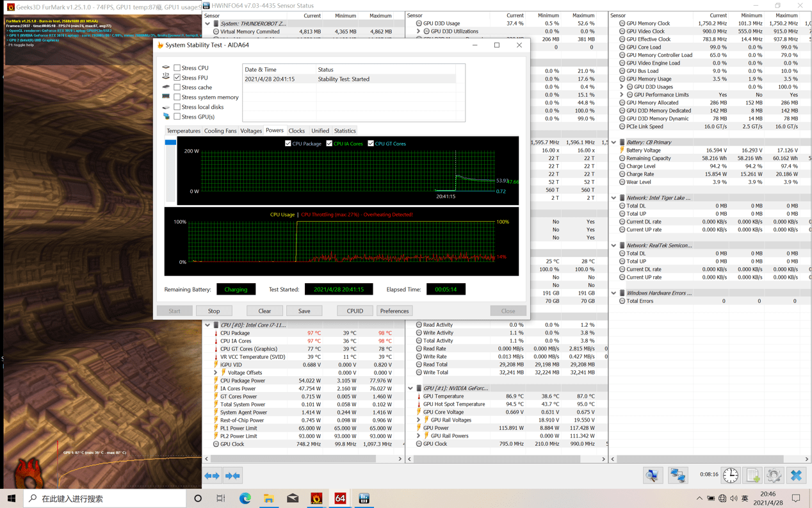
Task: Collapse GPU [#1]: NVIDIA GeForce group
Action: pos(410,388)
